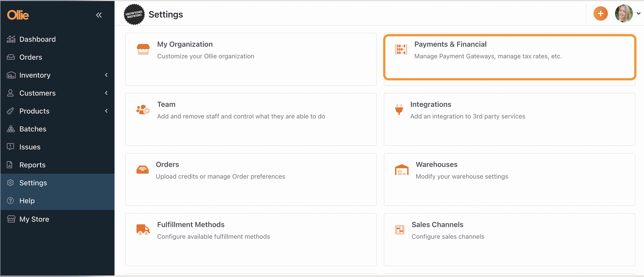The image size is (644, 277).
Task: Click the Reports document icon
Action: pos(10,165)
